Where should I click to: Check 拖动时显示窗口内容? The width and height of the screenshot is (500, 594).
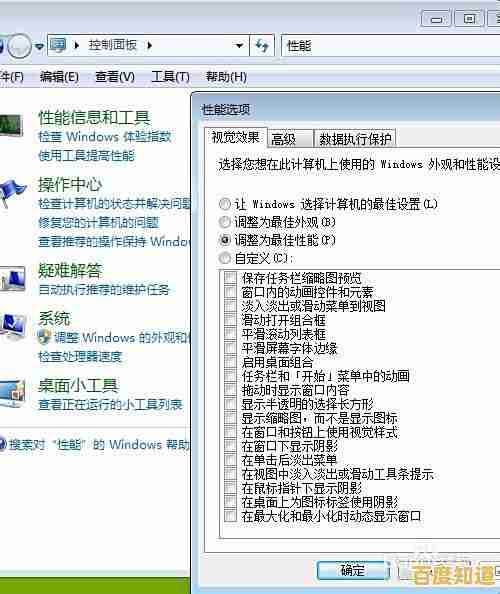pos(230,390)
